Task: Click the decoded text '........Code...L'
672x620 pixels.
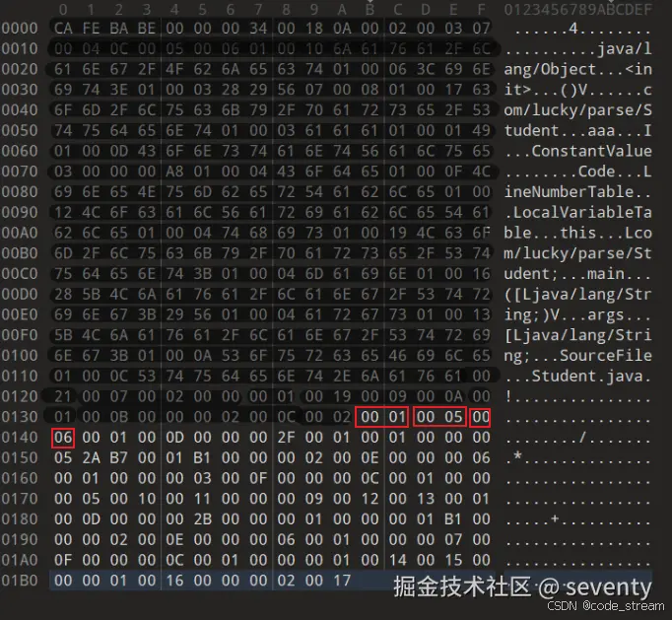Action: [x=578, y=172]
